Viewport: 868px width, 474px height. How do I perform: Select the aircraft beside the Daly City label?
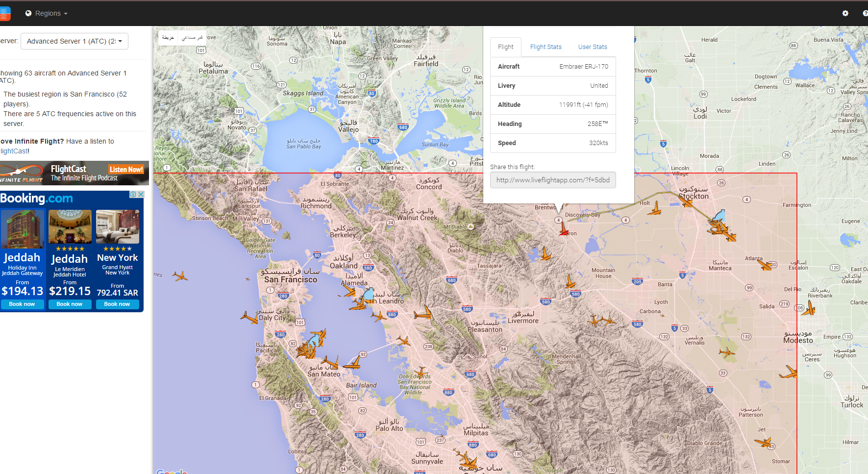point(250,318)
